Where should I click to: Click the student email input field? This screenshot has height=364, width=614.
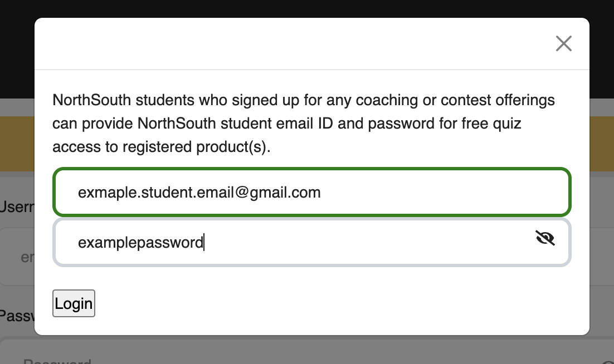click(312, 193)
